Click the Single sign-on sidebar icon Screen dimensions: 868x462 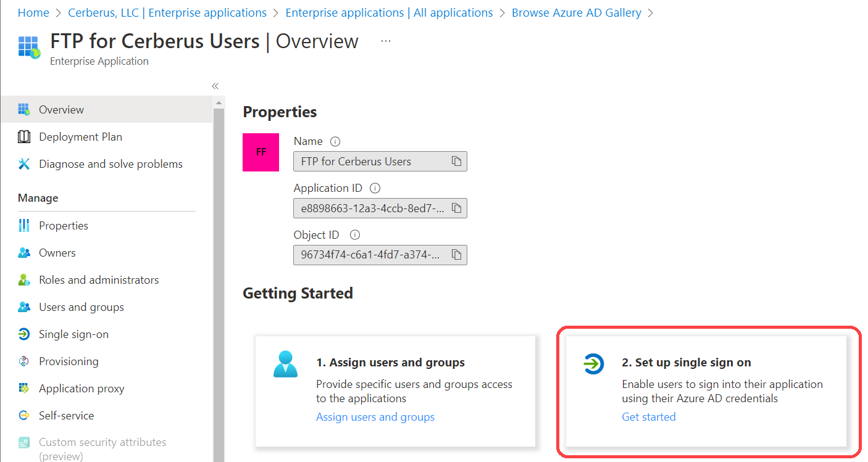click(x=24, y=334)
